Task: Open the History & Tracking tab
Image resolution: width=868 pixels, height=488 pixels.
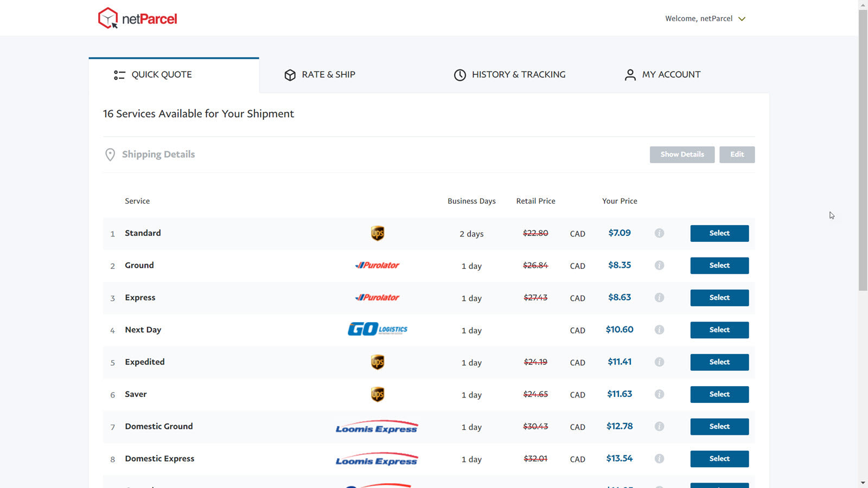Action: point(510,75)
